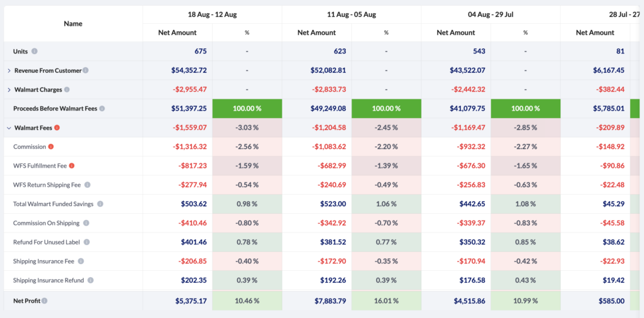This screenshot has height=318, width=644.
Task: Click the Units value 81
Action: [x=621, y=52]
